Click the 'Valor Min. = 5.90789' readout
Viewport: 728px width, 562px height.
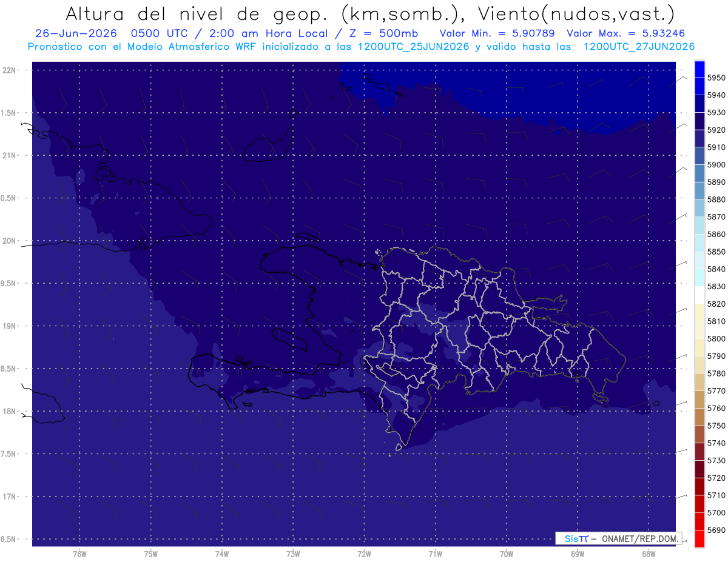tap(497, 33)
